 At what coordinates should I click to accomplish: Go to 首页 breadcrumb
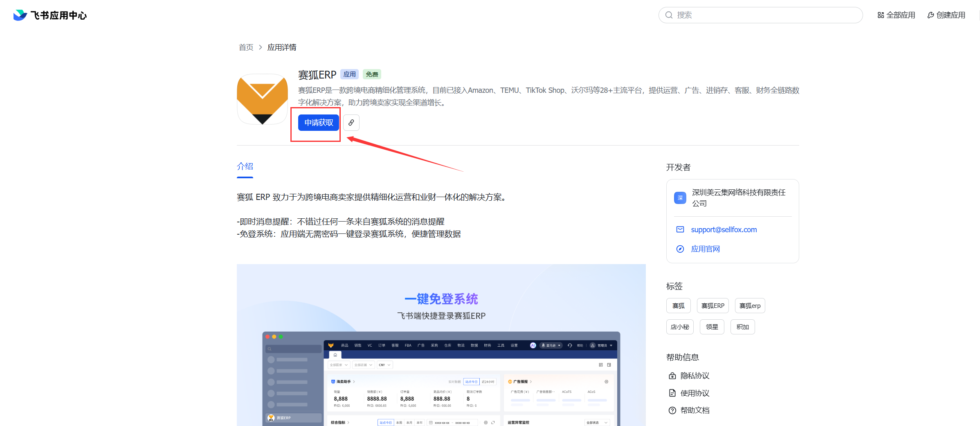coord(246,47)
